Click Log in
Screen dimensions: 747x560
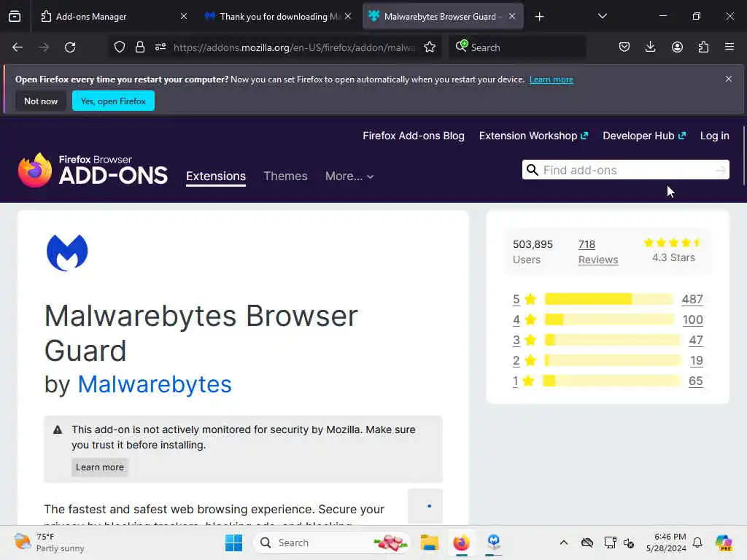pyautogui.click(x=715, y=136)
